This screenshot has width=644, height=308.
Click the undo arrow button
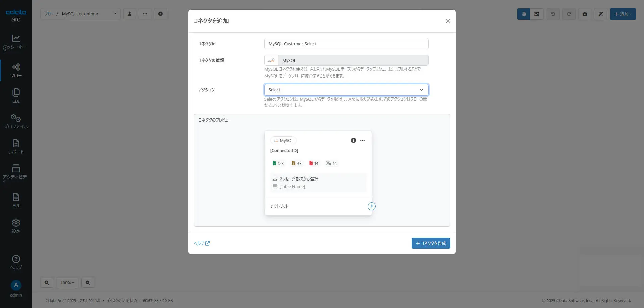[553, 14]
